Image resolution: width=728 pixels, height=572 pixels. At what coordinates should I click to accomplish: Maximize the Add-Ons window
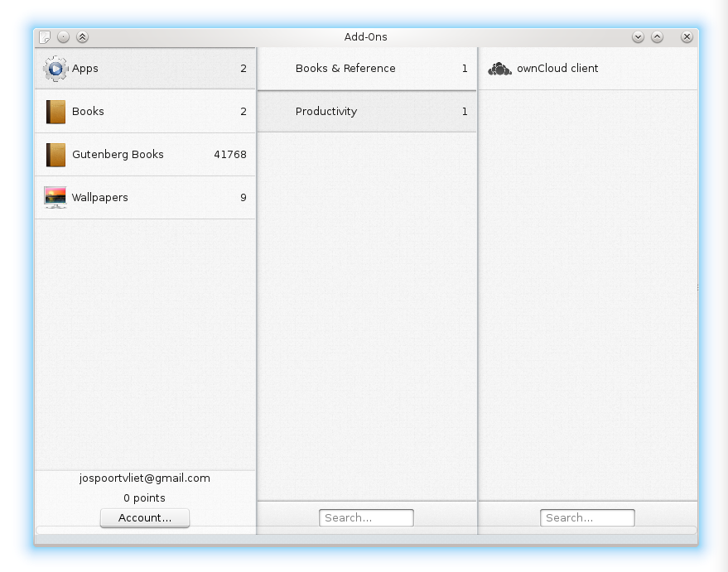[x=657, y=37]
